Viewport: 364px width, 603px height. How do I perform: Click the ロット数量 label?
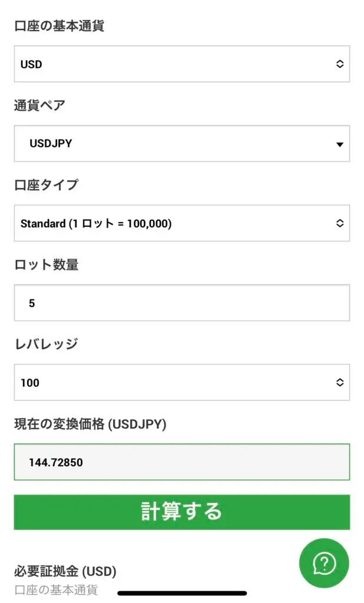pyautogui.click(x=46, y=265)
